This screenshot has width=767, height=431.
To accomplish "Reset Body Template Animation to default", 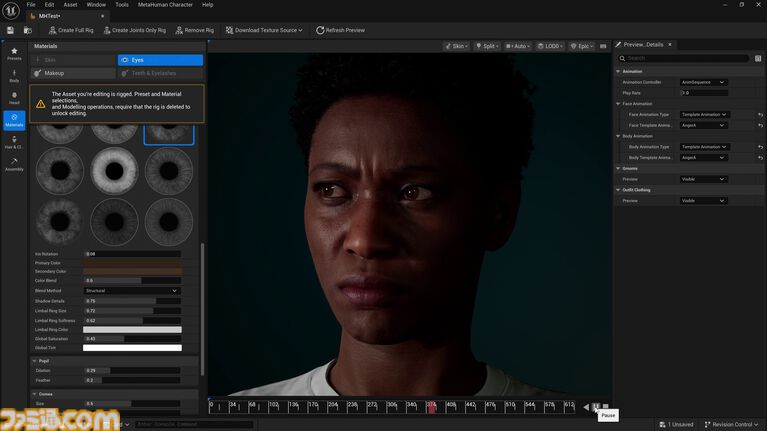I will coord(760,158).
